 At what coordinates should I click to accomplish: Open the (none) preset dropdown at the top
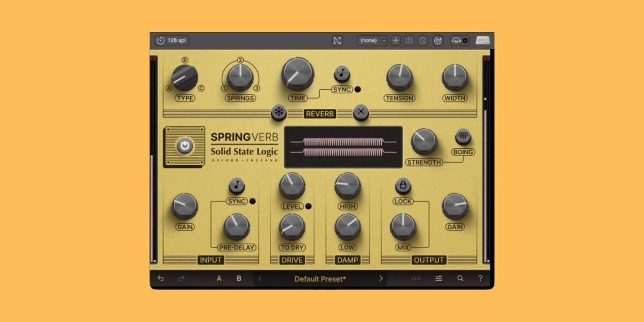(372, 40)
